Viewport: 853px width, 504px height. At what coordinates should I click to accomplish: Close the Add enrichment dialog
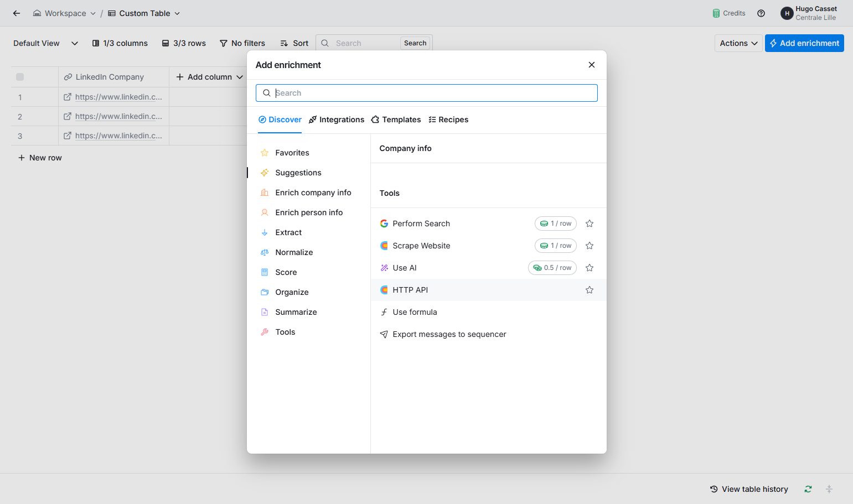click(x=592, y=65)
